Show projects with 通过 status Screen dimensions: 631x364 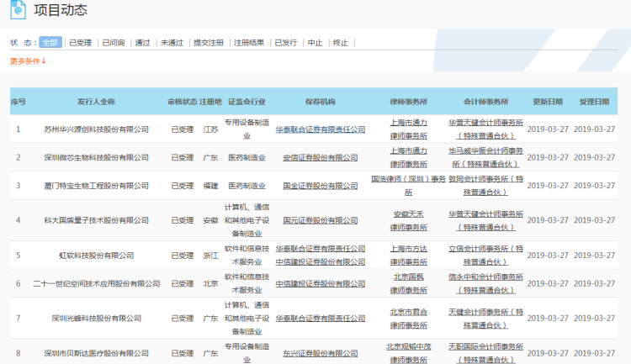click(142, 43)
